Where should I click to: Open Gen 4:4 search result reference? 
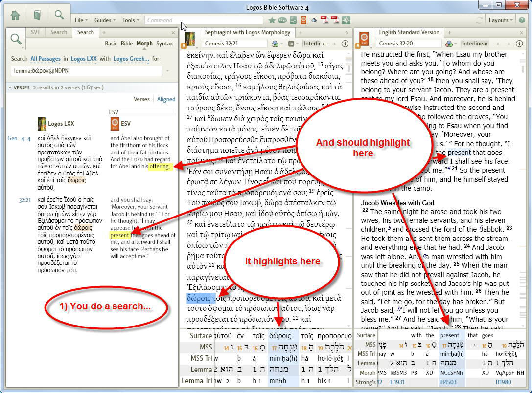point(19,138)
